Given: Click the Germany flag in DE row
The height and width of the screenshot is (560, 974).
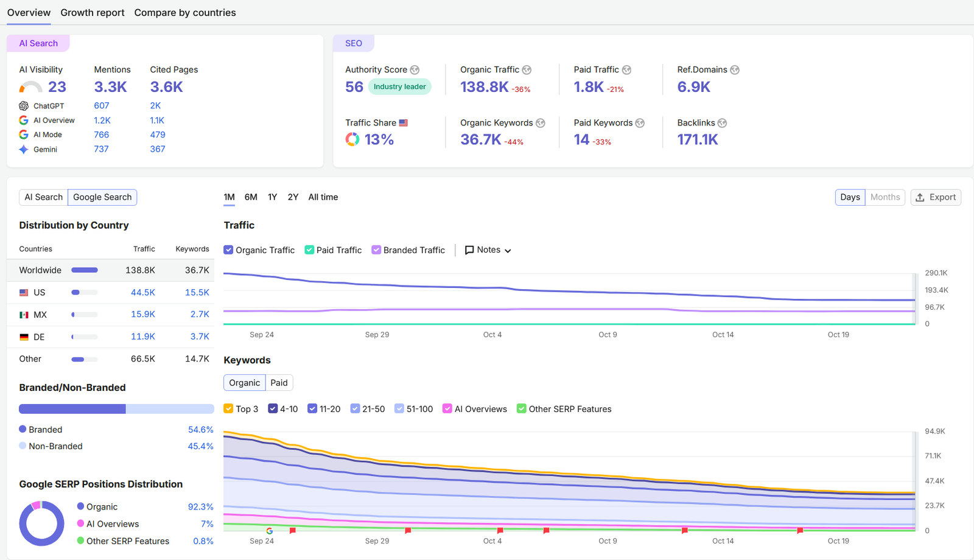Looking at the screenshot, I should (x=24, y=337).
